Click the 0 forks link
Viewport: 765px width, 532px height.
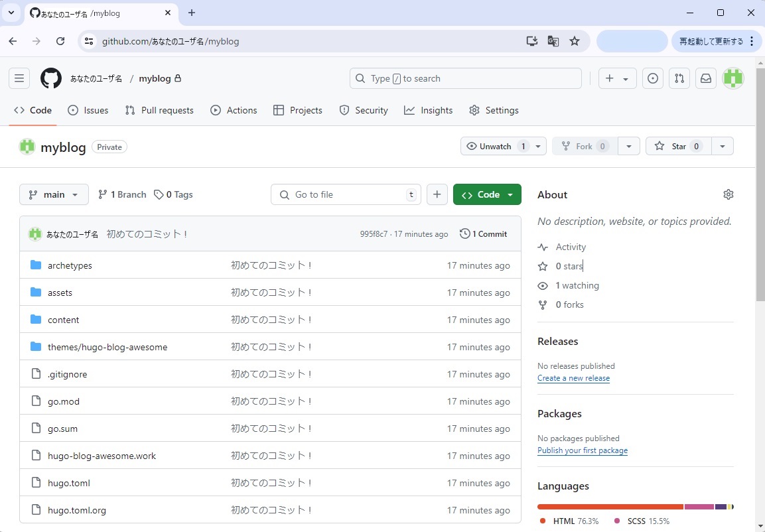[x=561, y=304]
